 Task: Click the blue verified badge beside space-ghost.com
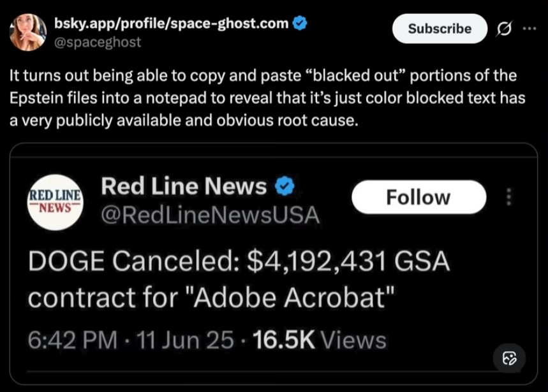tap(300, 24)
